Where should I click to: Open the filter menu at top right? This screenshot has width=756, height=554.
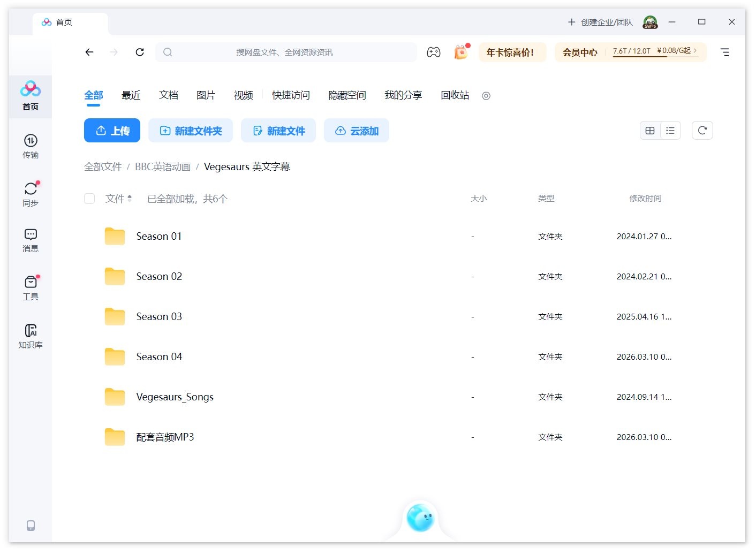pyautogui.click(x=725, y=52)
